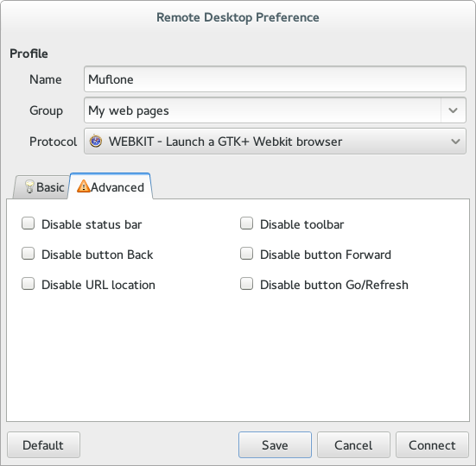The image size is (476, 466).
Task: Click the 'Disable toolbar' label text
Action: (302, 224)
